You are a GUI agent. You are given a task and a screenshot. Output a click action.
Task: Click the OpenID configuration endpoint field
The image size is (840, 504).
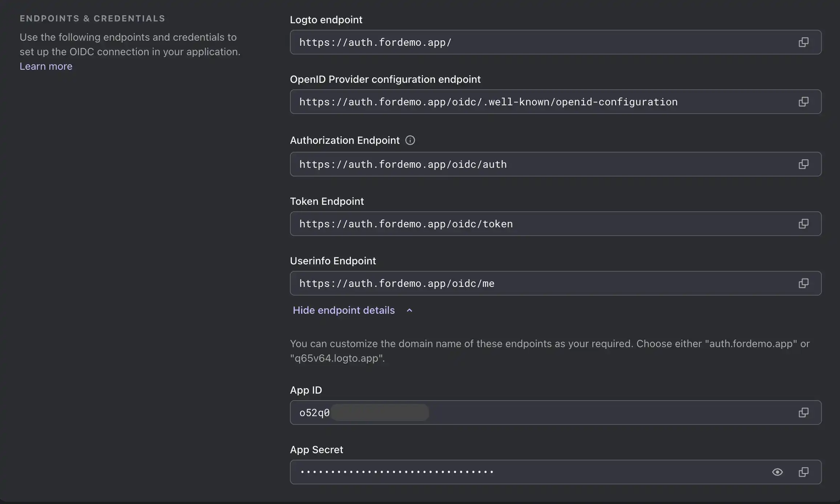509,102
